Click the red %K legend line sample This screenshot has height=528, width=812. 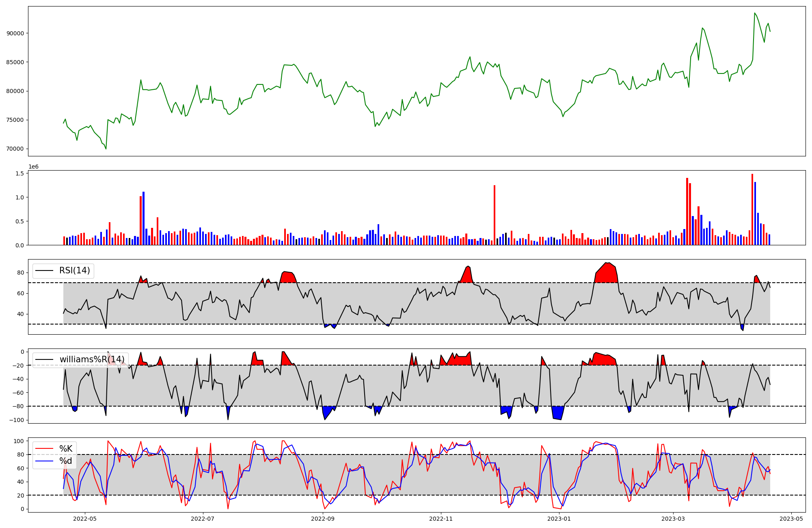[44, 449]
